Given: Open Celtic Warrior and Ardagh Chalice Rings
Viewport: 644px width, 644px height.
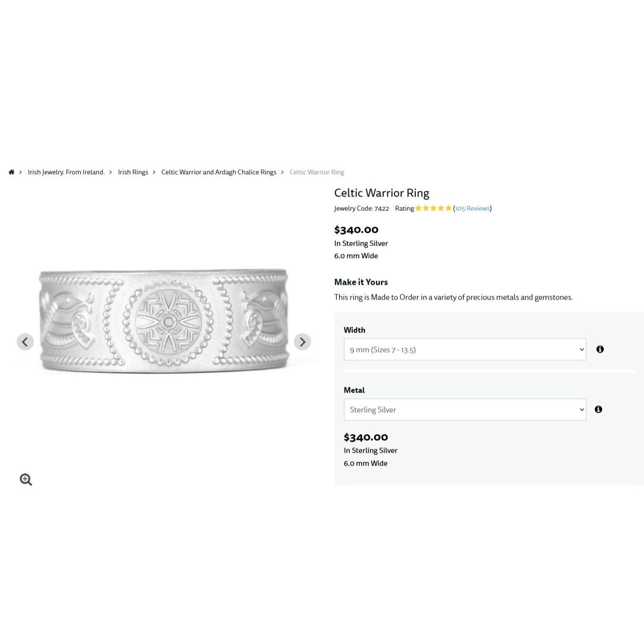Looking at the screenshot, I should pyautogui.click(x=218, y=172).
